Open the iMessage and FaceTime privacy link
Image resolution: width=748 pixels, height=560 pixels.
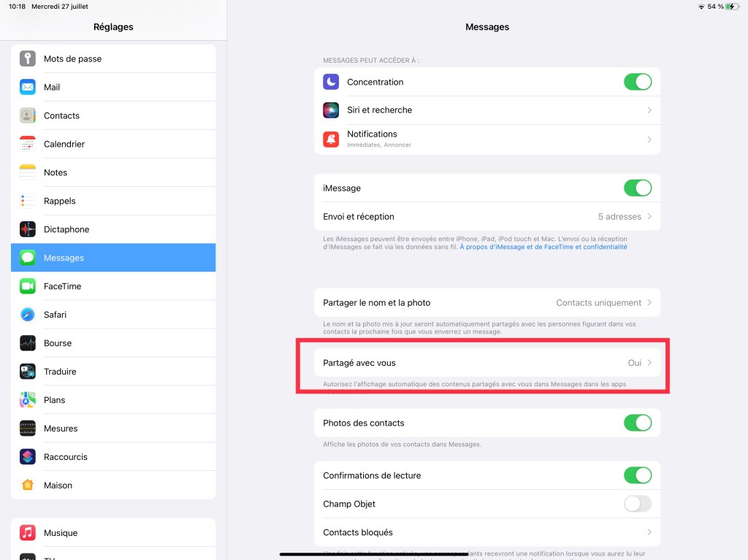[x=543, y=248]
